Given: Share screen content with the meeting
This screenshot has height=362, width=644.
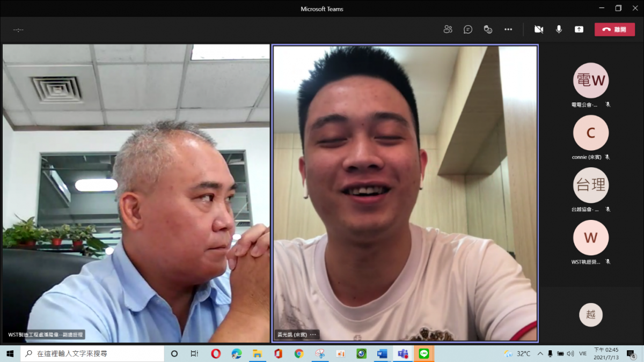Looking at the screenshot, I should tap(579, 29).
